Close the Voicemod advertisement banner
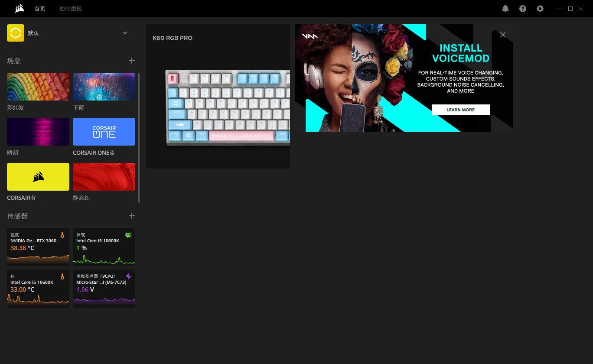Screen dimensions: 593x364 (x=503, y=35)
